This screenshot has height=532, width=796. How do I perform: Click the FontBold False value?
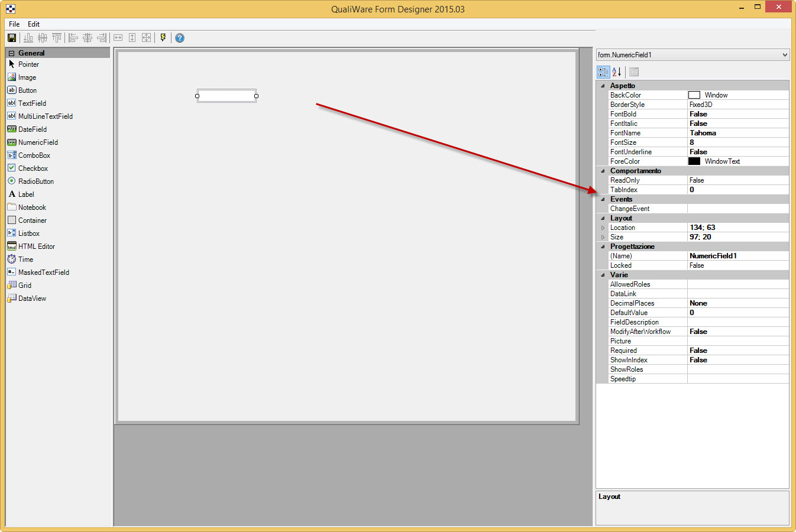(x=738, y=114)
